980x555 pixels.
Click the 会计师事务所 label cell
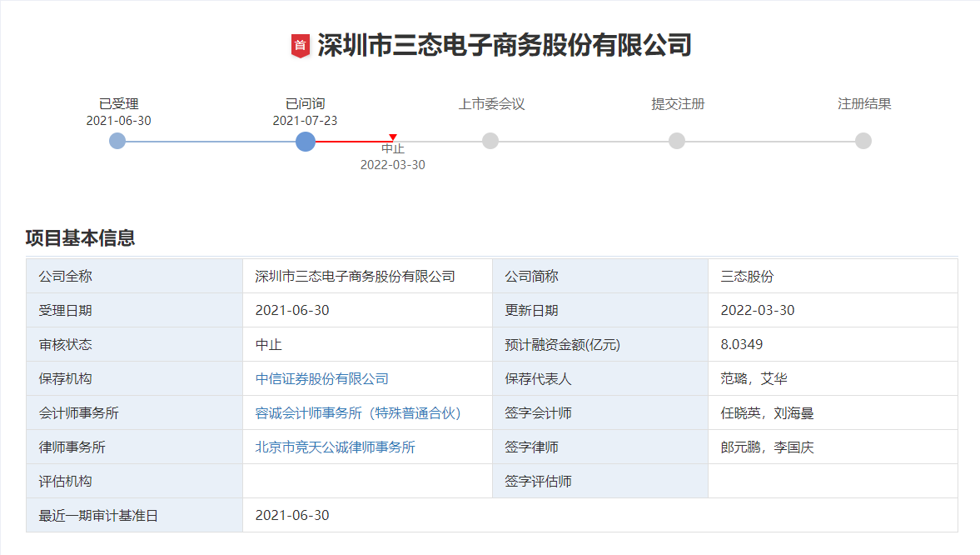click(x=134, y=413)
